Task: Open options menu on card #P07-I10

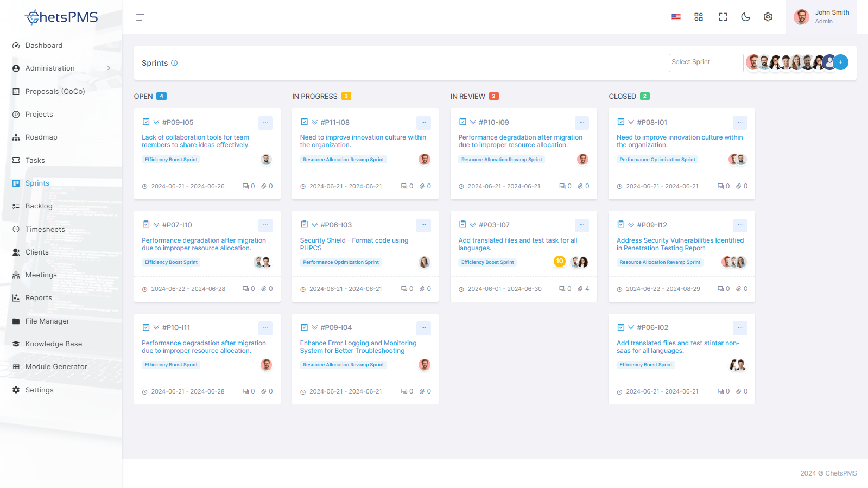Action: (265, 225)
